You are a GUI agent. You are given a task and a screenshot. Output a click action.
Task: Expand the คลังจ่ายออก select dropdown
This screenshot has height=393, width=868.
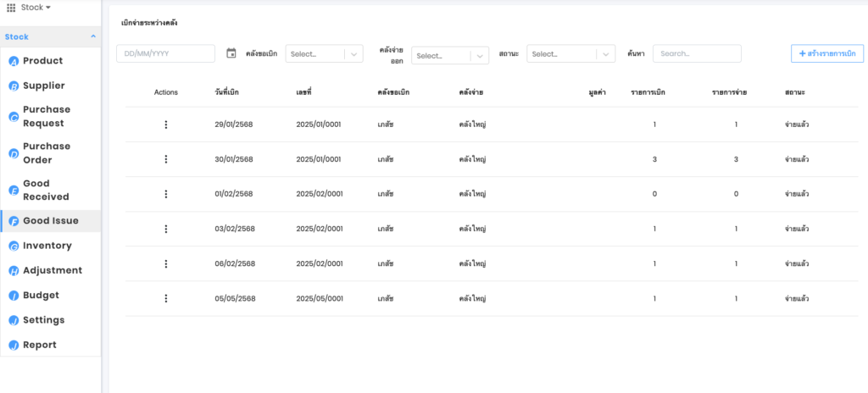pyautogui.click(x=450, y=56)
